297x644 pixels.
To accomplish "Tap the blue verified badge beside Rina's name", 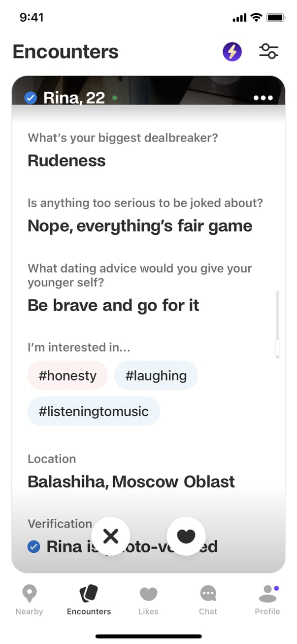I will pyautogui.click(x=31, y=98).
